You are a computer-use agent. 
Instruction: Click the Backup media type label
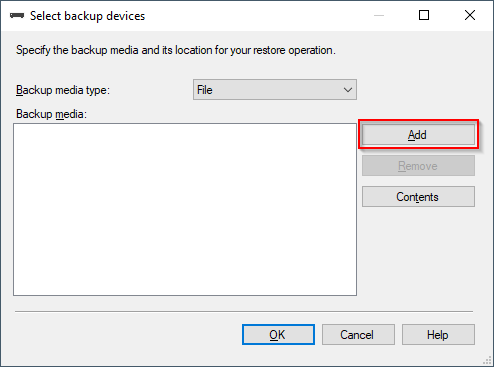tap(63, 90)
